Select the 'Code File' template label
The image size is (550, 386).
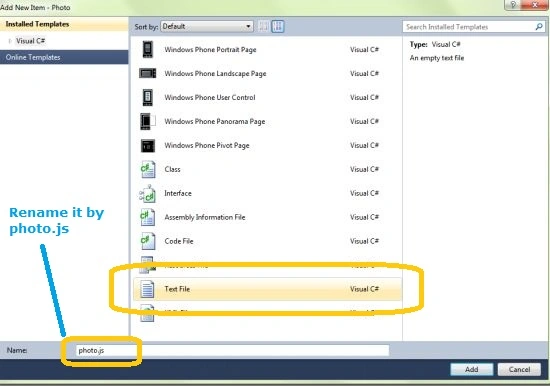pos(179,241)
